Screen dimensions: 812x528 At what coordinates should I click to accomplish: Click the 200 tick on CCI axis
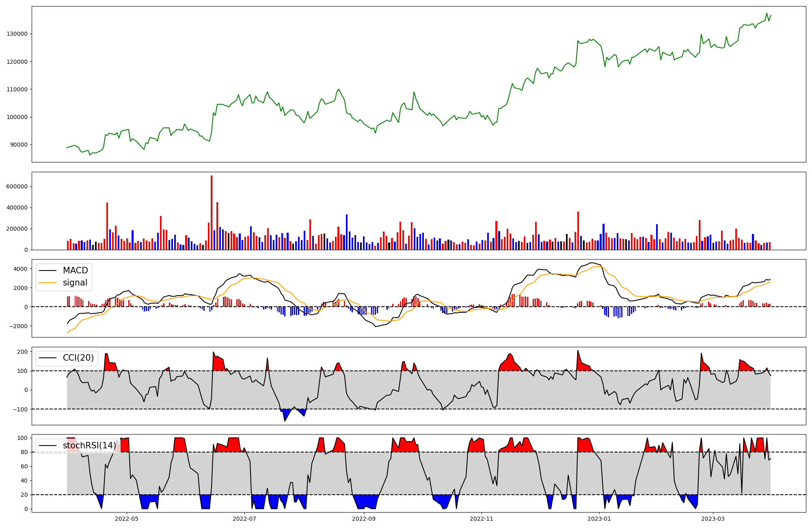click(23, 352)
